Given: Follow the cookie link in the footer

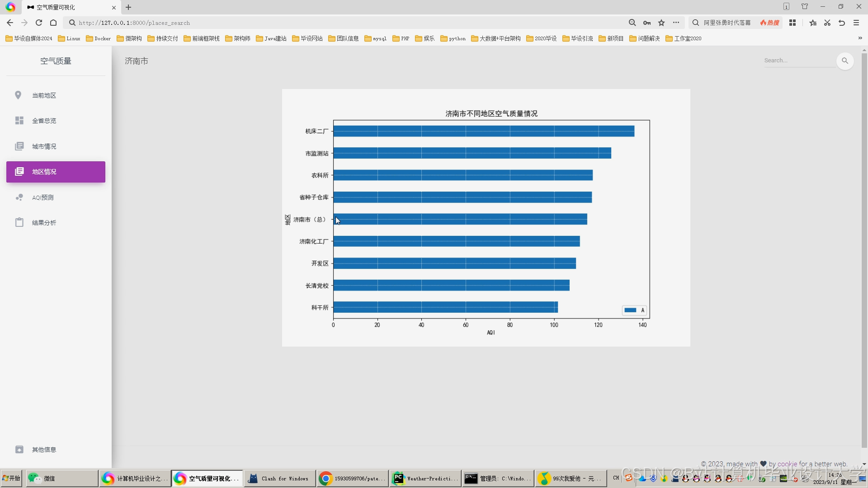Looking at the screenshot, I should [x=787, y=464].
